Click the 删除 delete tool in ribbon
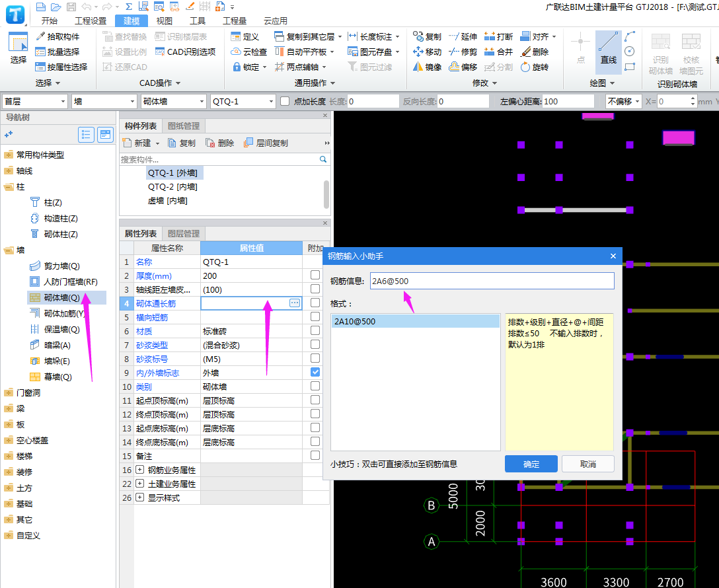The height and width of the screenshot is (588, 719). 535,52
